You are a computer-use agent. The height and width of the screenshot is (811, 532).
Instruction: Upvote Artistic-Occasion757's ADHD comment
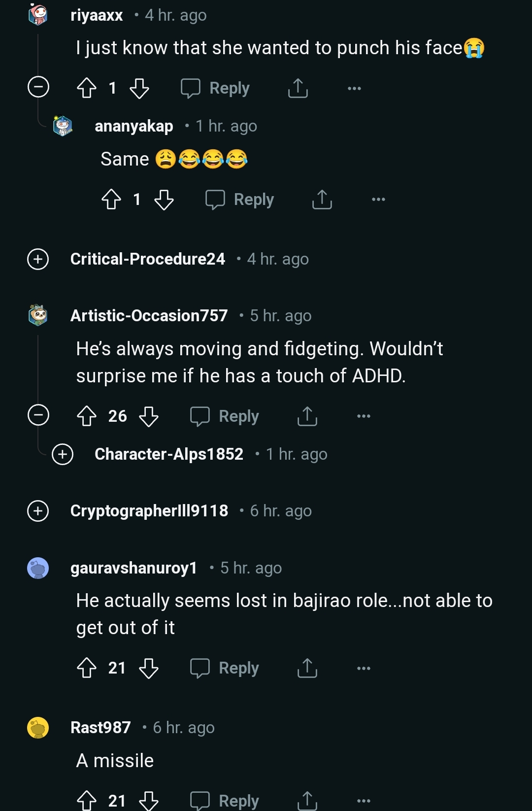(87, 416)
